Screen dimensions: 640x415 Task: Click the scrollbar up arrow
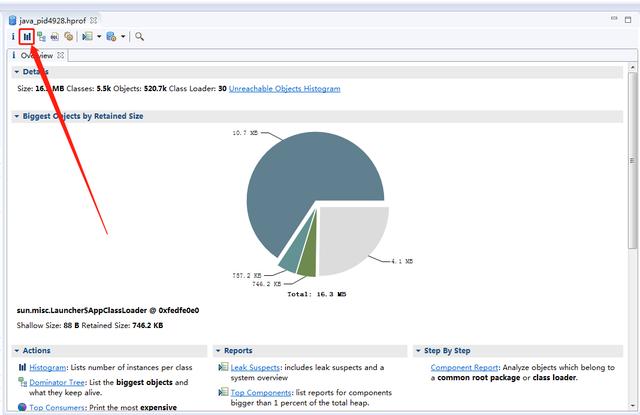[x=633, y=67]
